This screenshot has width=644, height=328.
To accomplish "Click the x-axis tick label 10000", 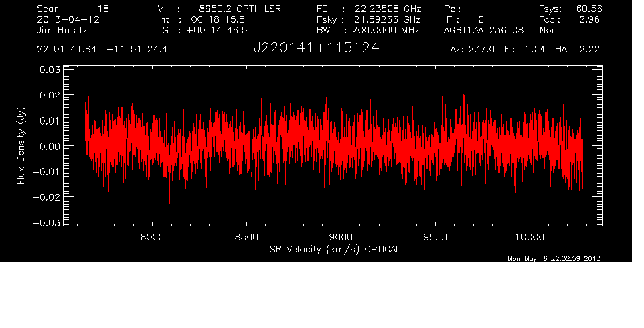I will (530, 237).
